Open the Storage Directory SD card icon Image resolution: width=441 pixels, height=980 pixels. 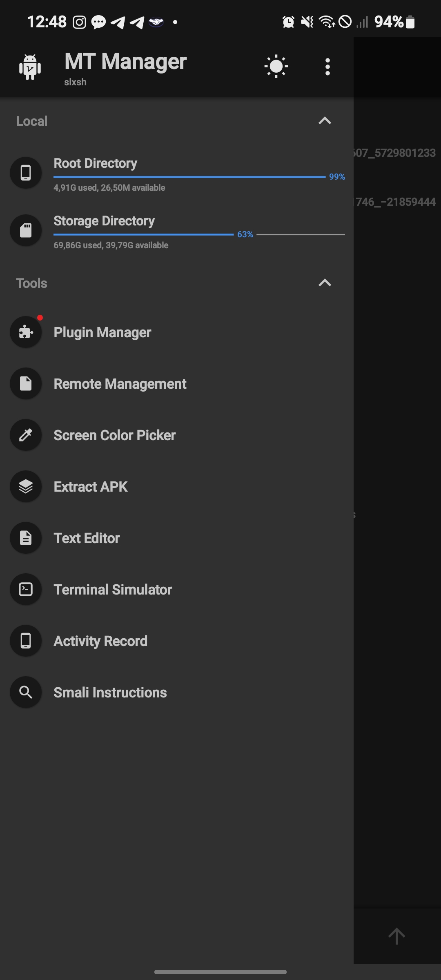26,230
